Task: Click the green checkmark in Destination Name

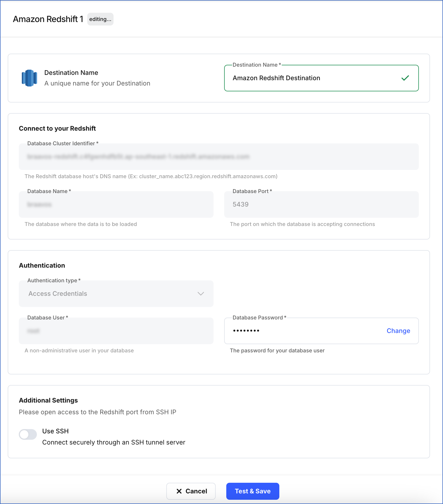Action: point(405,78)
